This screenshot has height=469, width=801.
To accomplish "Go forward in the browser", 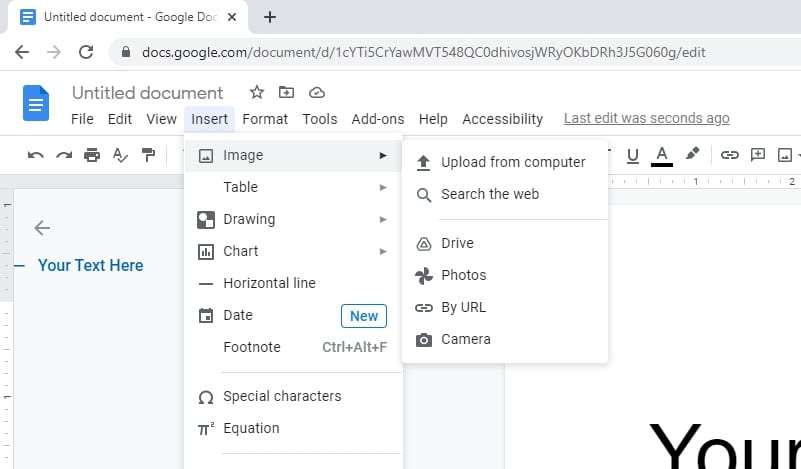I will click(54, 52).
